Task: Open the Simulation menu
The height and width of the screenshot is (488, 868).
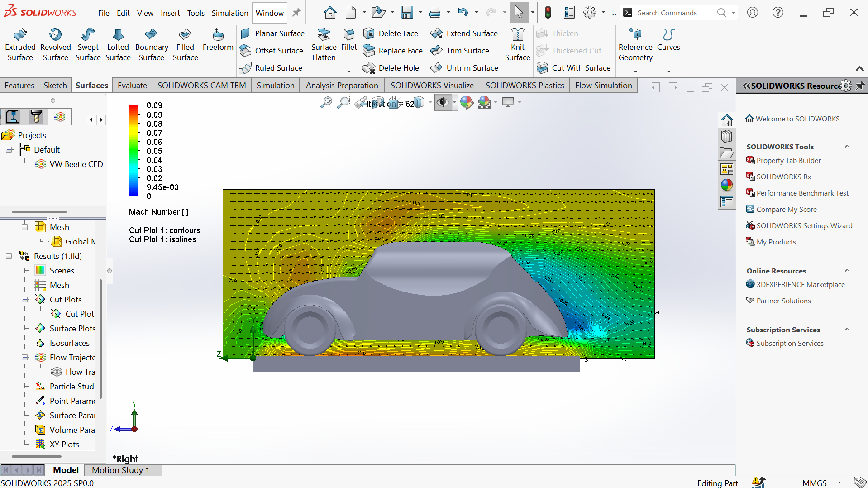Action: pyautogui.click(x=230, y=13)
